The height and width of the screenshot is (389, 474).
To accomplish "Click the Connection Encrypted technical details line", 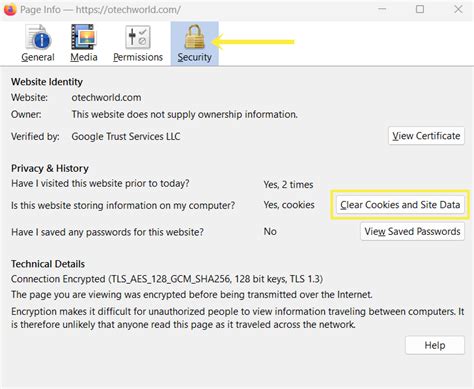I will pos(167,279).
